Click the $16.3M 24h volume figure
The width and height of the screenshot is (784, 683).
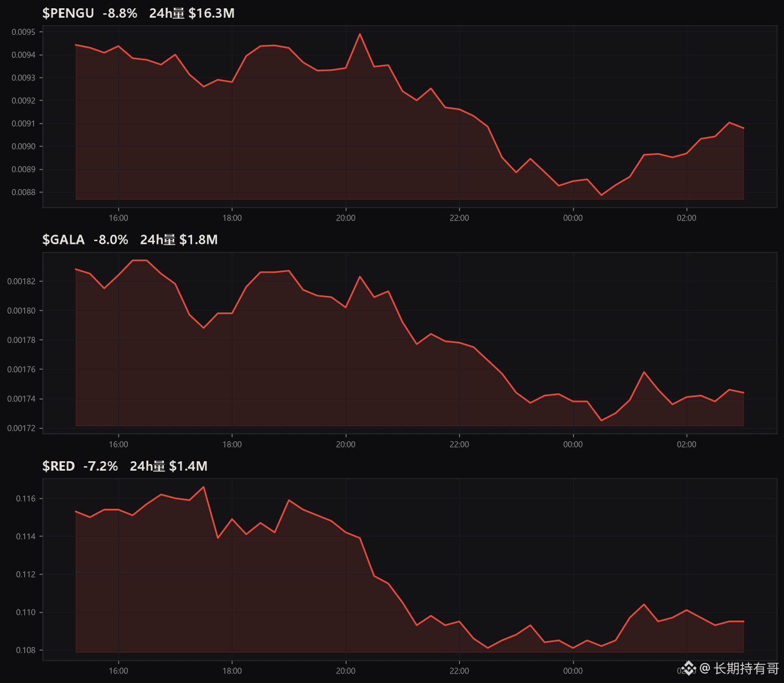(211, 13)
